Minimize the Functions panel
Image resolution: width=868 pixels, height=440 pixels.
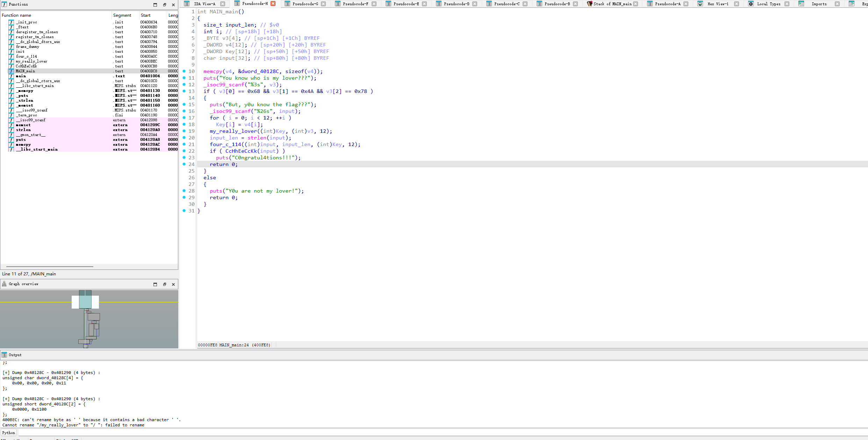(155, 5)
